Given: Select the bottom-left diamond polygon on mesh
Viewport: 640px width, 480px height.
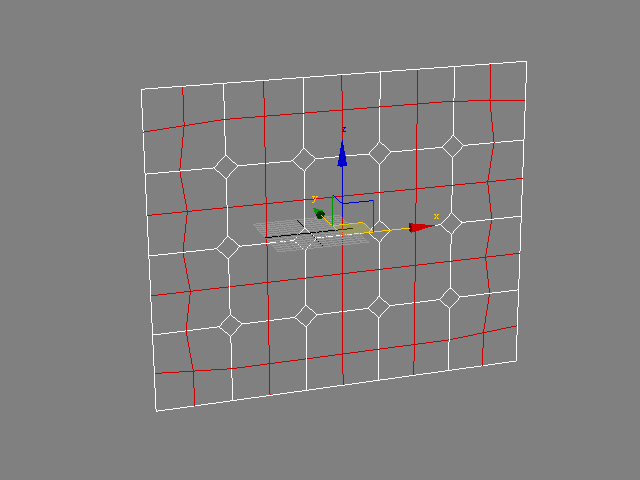Looking at the screenshot, I should 230,324.
